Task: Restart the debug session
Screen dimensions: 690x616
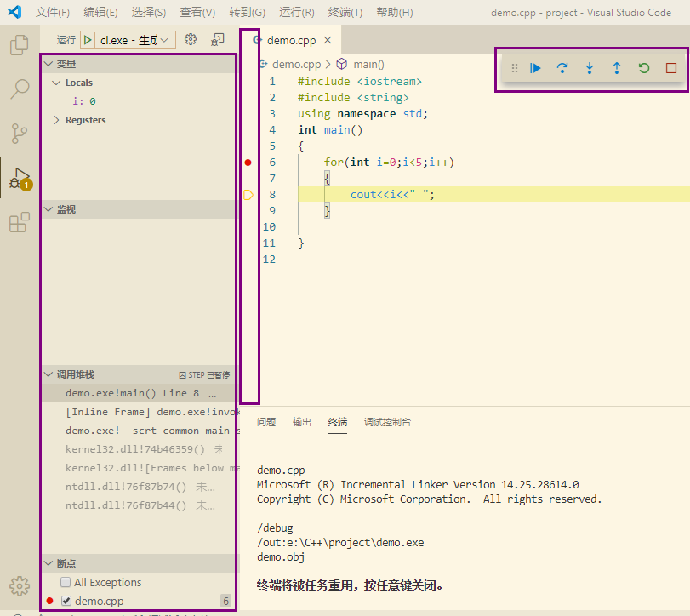Action: tap(644, 68)
